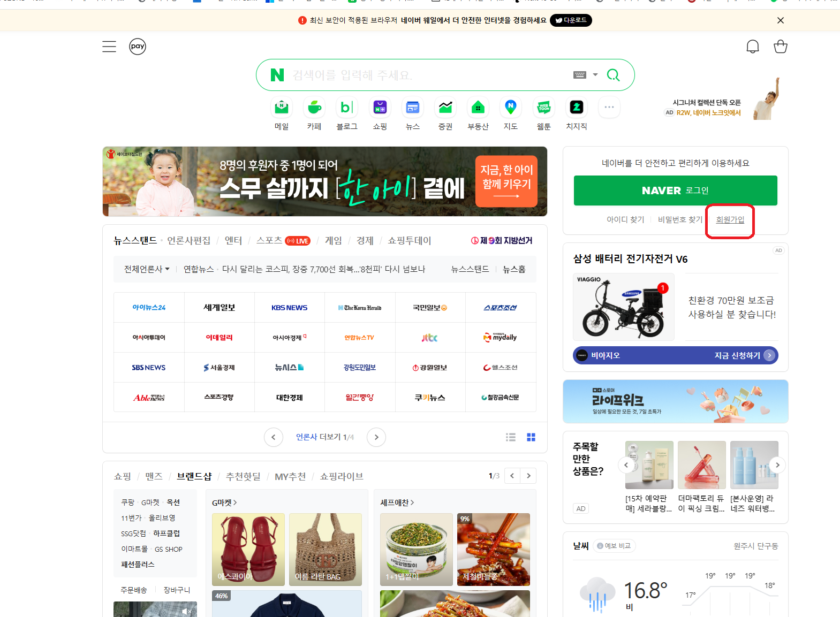Open 라이프위크 store banner
The image size is (840, 617).
(676, 401)
